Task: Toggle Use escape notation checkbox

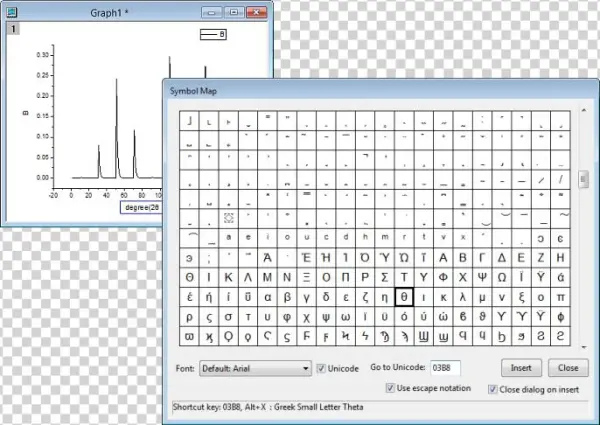Action: pyautogui.click(x=390, y=388)
